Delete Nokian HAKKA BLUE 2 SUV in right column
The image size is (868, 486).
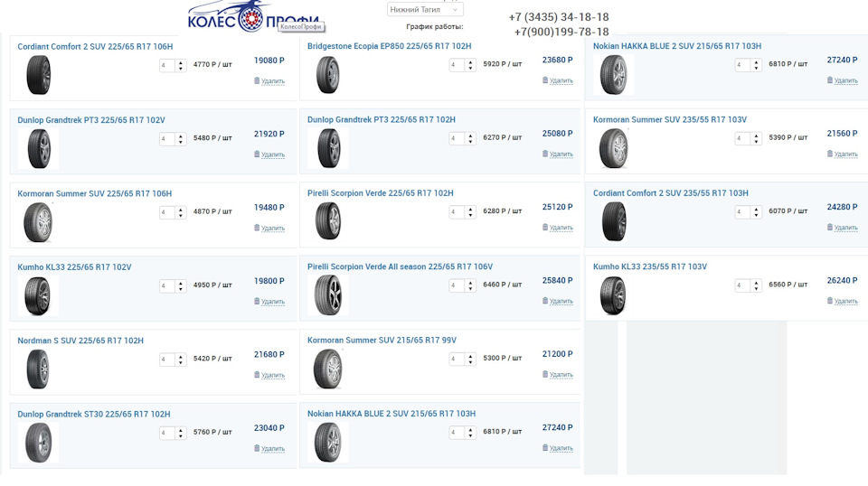tap(843, 80)
